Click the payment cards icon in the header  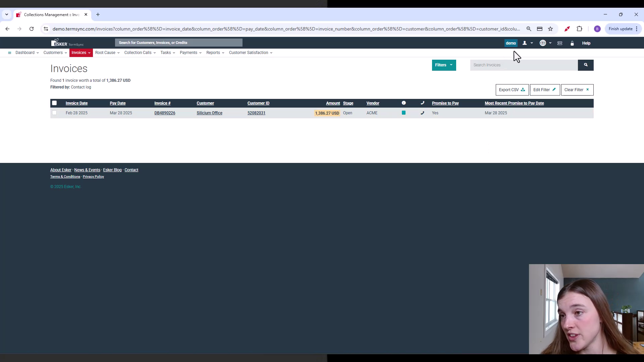tap(559, 43)
